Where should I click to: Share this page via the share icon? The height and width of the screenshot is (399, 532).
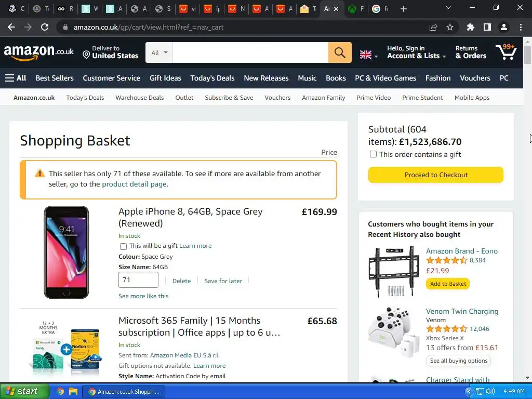[x=433, y=27]
